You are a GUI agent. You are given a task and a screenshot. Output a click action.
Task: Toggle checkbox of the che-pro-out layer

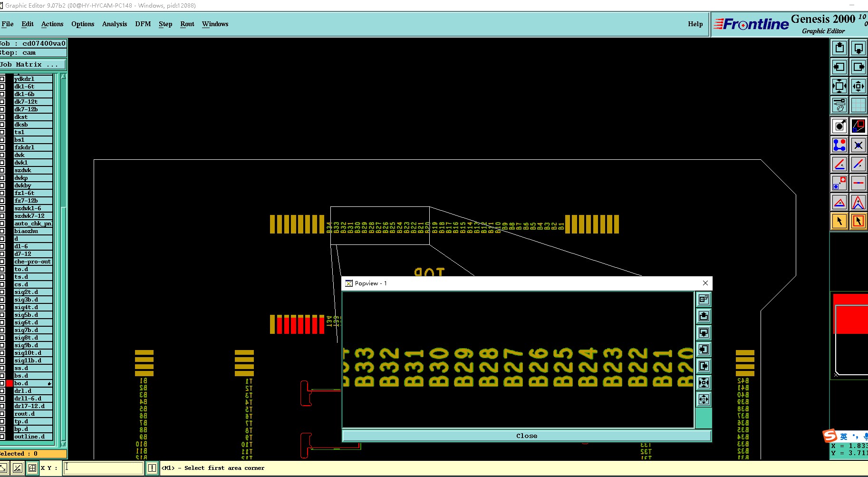pos(2,262)
